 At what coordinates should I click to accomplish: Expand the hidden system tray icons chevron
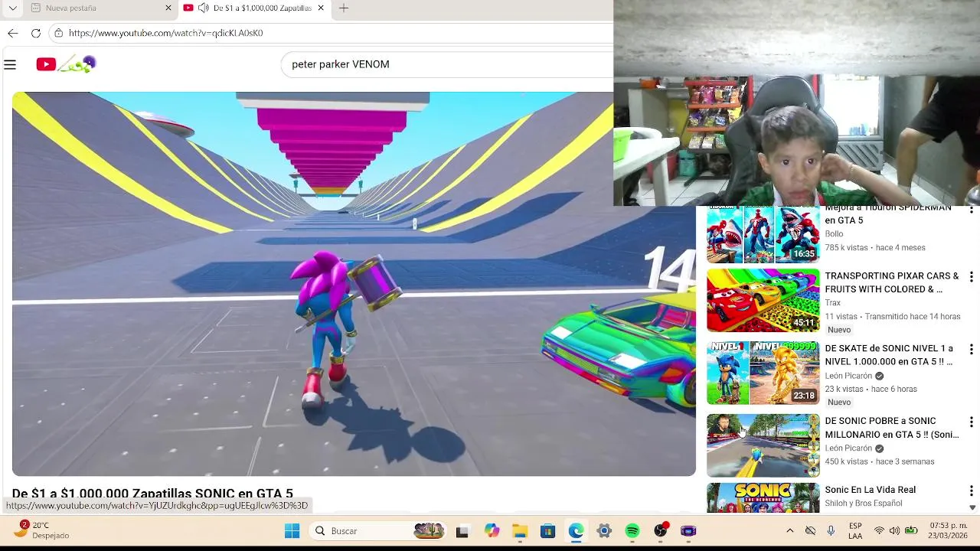pyautogui.click(x=790, y=530)
